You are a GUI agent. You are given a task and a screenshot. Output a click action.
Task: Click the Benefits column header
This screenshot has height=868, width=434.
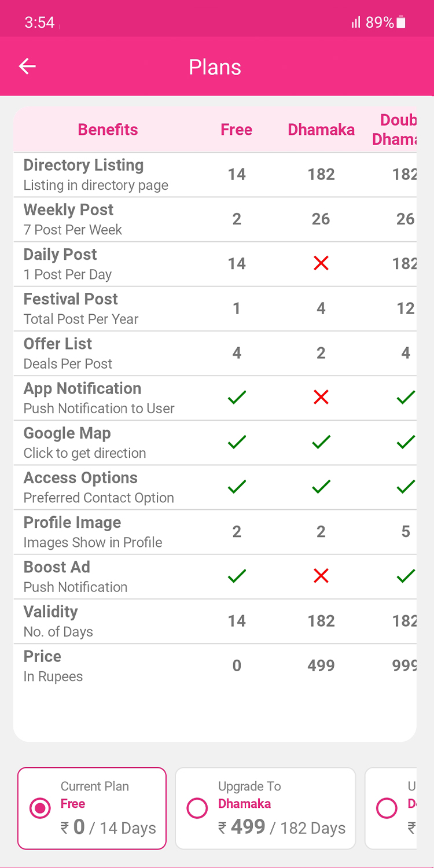(x=108, y=130)
